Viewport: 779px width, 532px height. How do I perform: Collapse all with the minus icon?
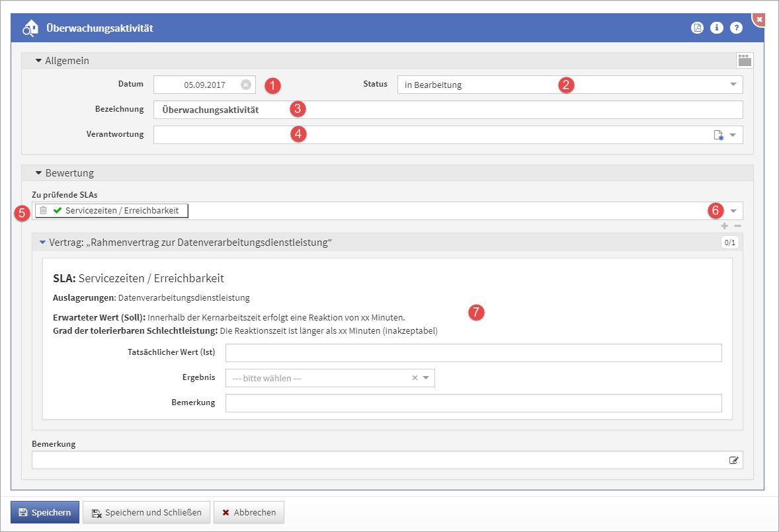point(737,226)
